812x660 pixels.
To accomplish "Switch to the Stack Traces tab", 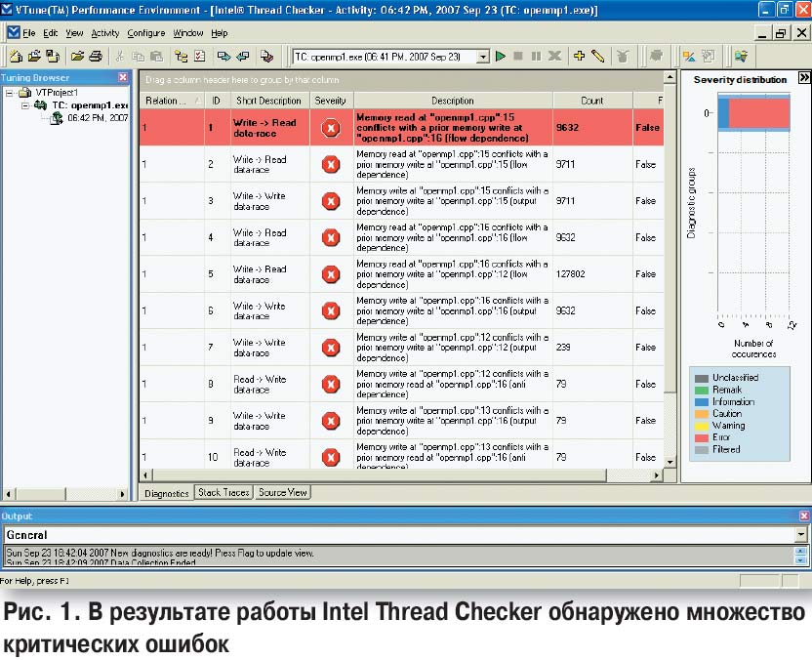I will (223, 493).
